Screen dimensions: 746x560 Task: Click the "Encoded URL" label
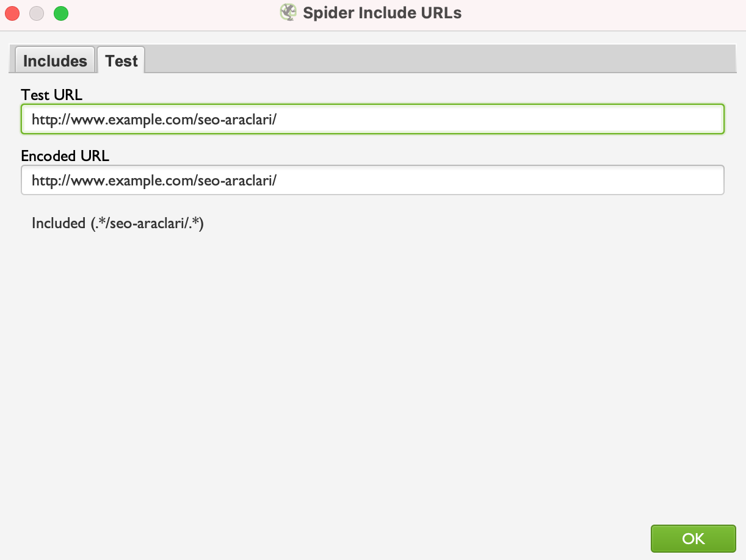coord(65,156)
